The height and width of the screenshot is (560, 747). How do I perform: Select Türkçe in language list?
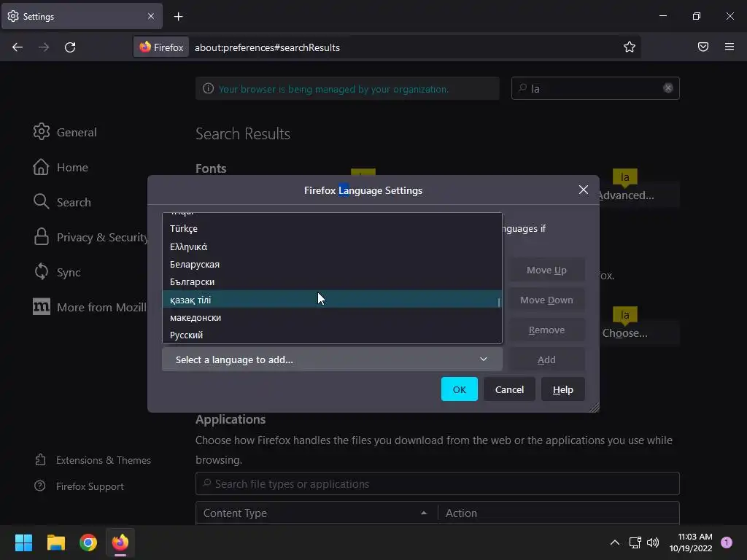[x=332, y=228]
